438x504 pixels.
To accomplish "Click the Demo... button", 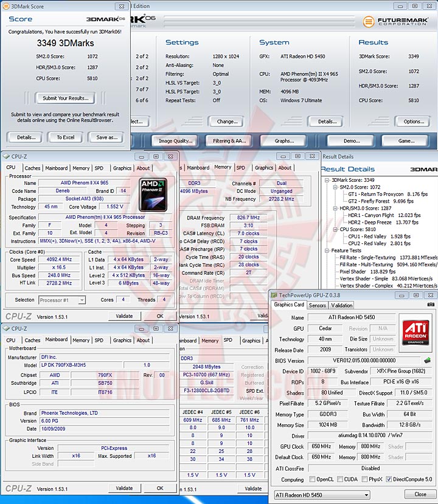I will (x=352, y=141).
